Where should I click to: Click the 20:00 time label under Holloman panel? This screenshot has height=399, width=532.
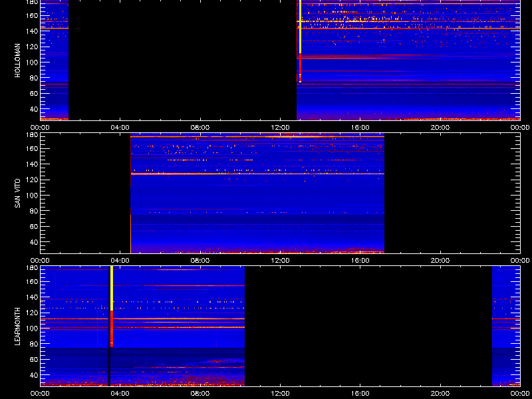[440, 128]
